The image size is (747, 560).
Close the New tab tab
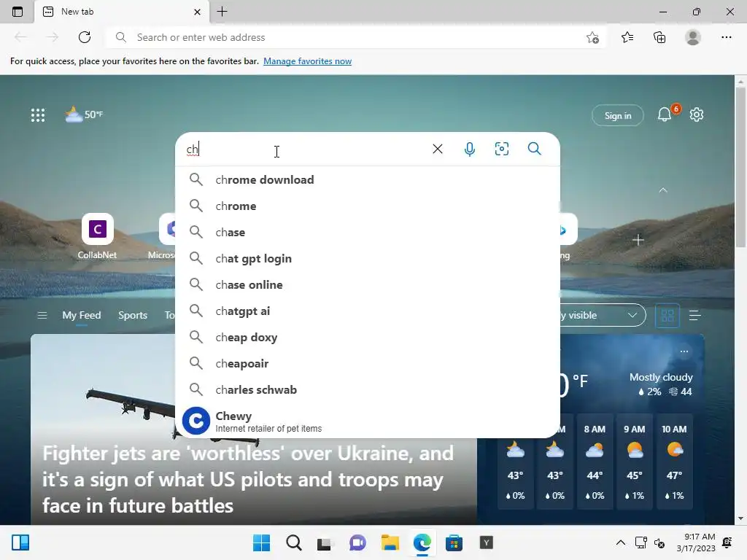(197, 12)
